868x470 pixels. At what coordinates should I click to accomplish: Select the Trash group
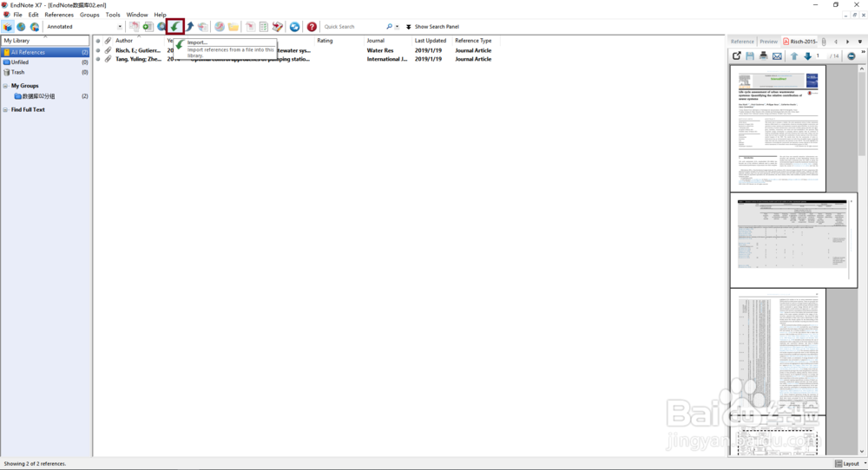click(x=45, y=73)
